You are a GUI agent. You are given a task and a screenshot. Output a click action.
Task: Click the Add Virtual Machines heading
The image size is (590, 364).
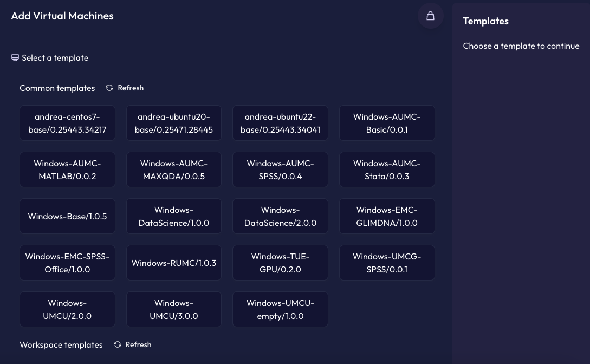click(x=62, y=16)
